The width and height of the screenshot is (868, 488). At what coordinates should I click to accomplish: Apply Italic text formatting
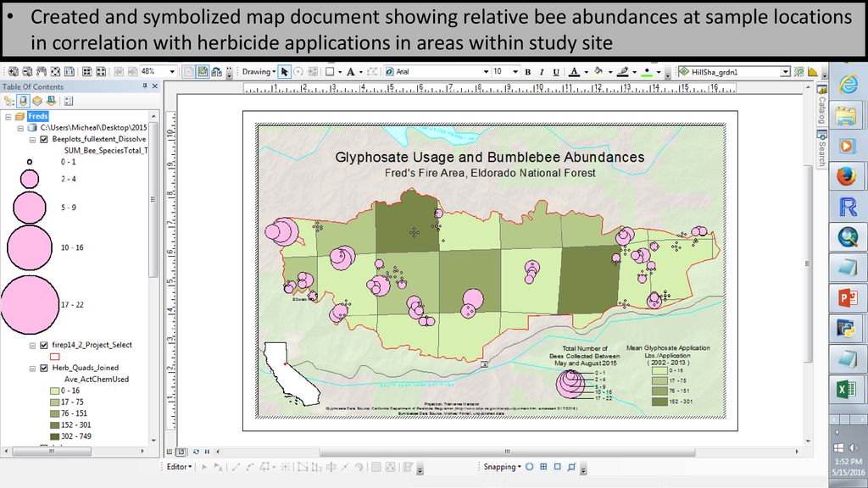[x=542, y=72]
